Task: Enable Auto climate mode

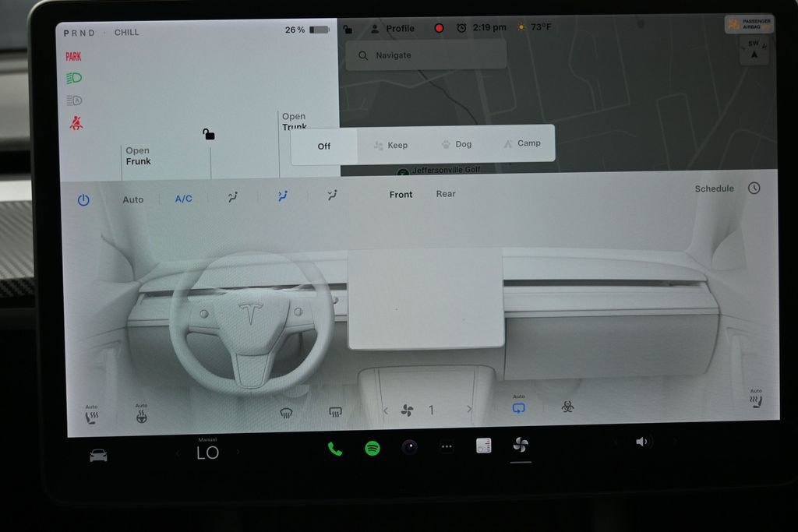Action: (x=132, y=199)
